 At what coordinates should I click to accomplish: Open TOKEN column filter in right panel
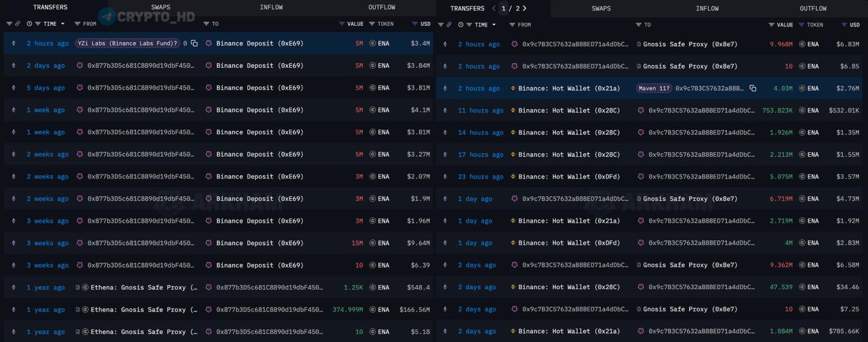(802, 25)
